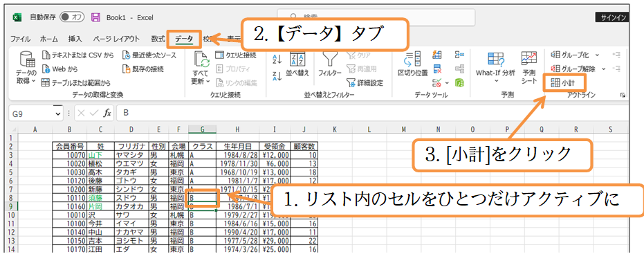The height and width of the screenshot is (254, 644).
Task: Sort ascending with the A-Z icon
Action: pos(277,60)
